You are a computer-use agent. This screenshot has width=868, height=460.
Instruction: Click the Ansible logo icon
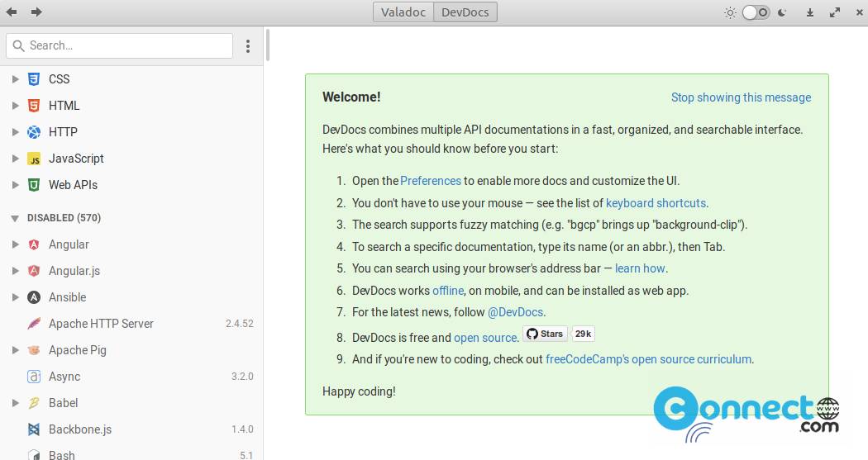click(x=34, y=297)
